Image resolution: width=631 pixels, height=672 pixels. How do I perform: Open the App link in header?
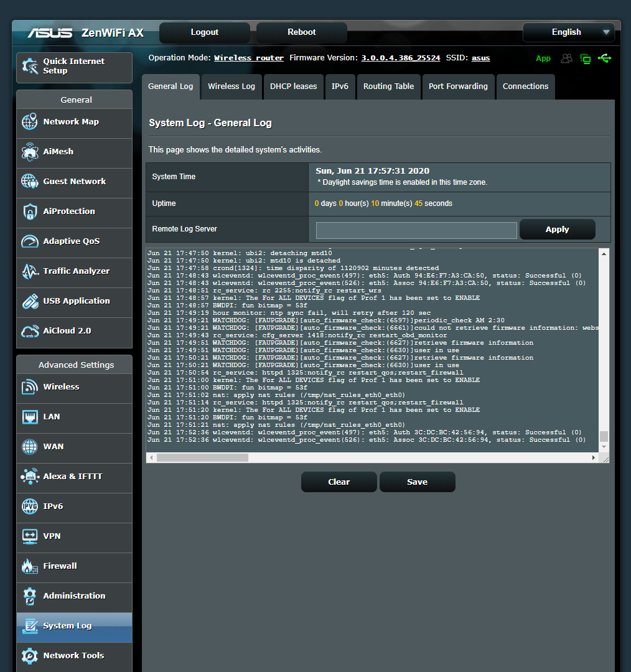pos(543,58)
